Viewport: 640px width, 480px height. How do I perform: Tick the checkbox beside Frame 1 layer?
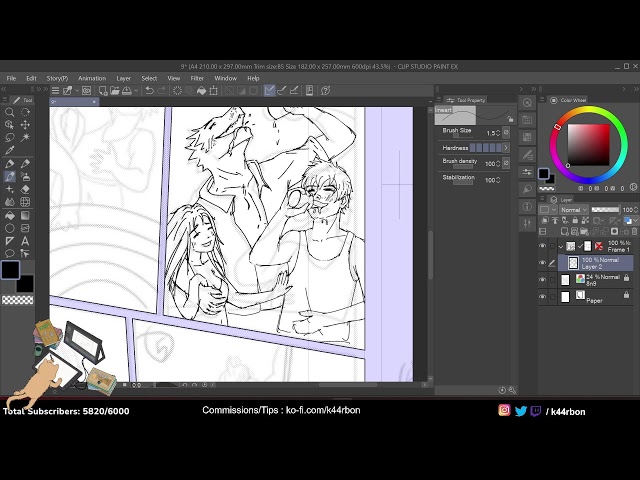pos(553,246)
